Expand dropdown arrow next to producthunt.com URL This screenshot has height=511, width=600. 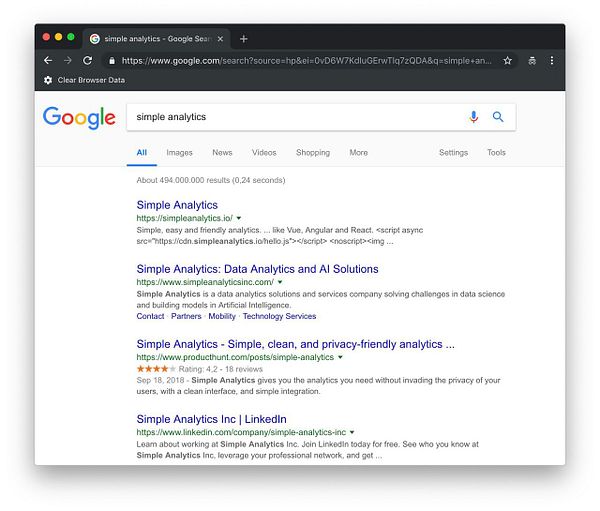click(x=340, y=357)
